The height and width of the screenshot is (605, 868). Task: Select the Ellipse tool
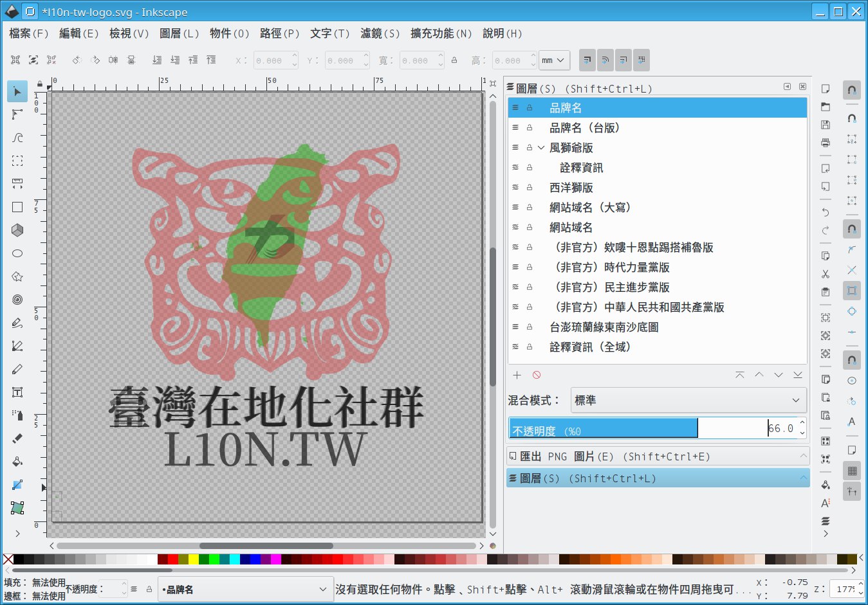coord(17,253)
